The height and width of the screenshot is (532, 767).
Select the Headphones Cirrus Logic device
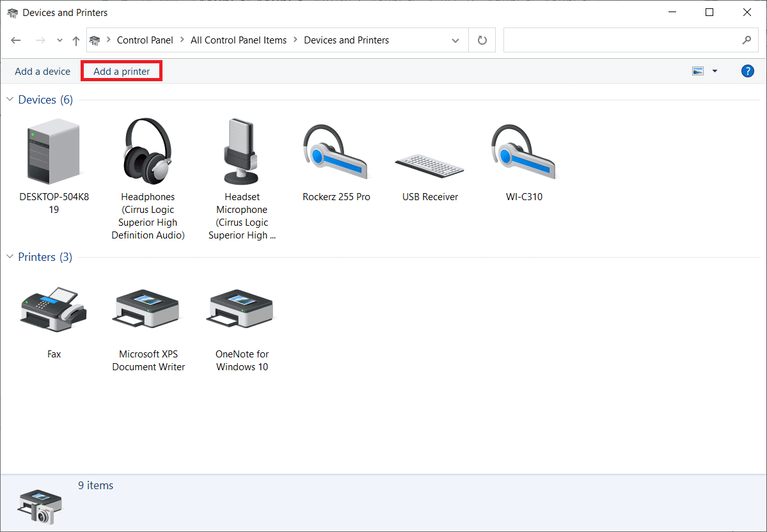[148, 152]
